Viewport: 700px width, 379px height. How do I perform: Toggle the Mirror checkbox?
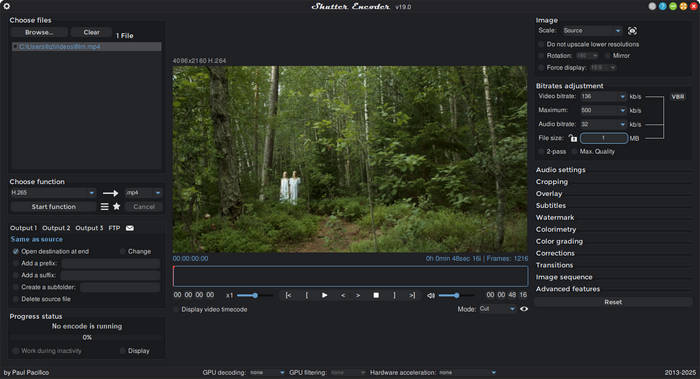point(607,56)
